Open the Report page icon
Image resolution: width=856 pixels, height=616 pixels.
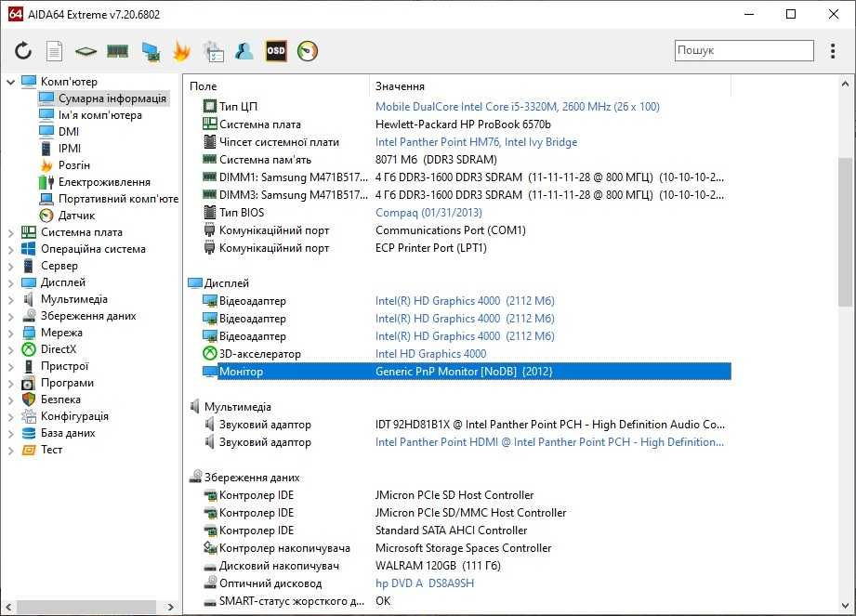point(54,51)
